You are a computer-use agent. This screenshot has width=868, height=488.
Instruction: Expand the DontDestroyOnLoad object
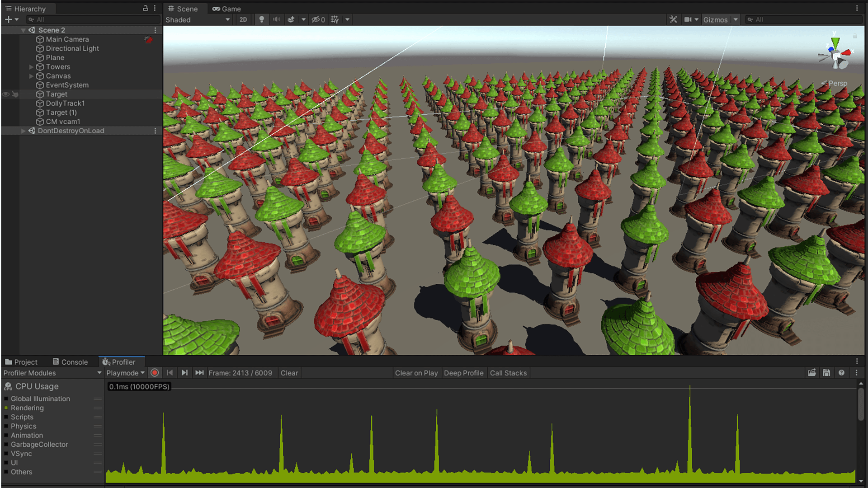coord(23,131)
